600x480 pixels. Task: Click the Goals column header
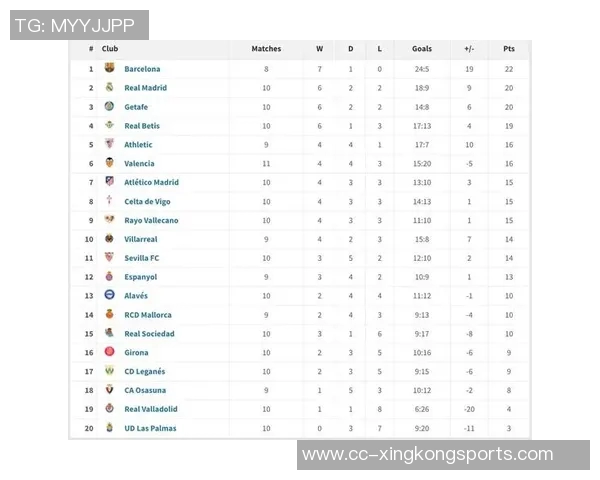coord(421,49)
